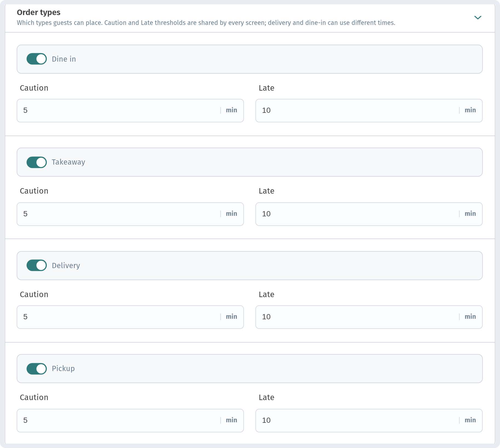
Task: Click the Late label under Dine in
Action: coord(266,88)
